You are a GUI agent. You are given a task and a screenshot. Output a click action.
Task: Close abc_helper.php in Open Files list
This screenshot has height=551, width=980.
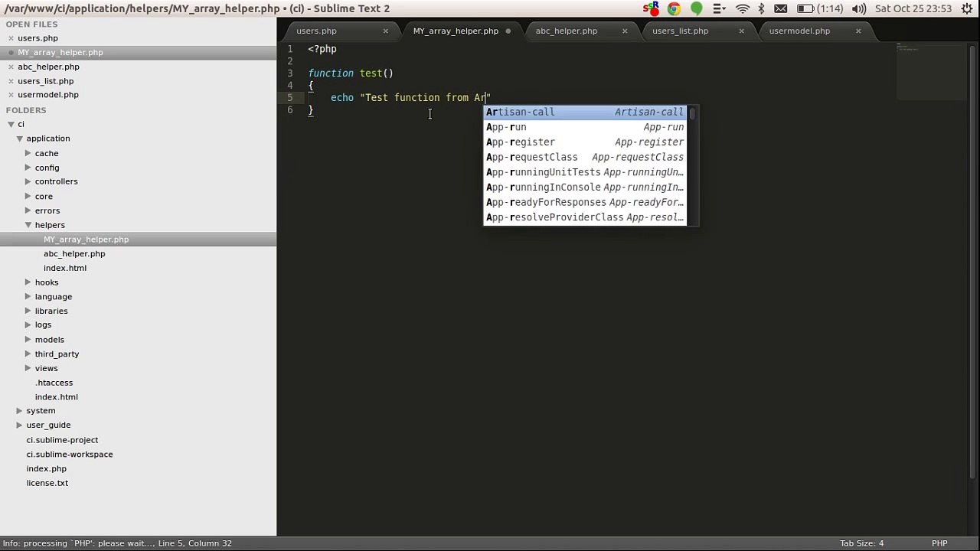click(x=11, y=67)
